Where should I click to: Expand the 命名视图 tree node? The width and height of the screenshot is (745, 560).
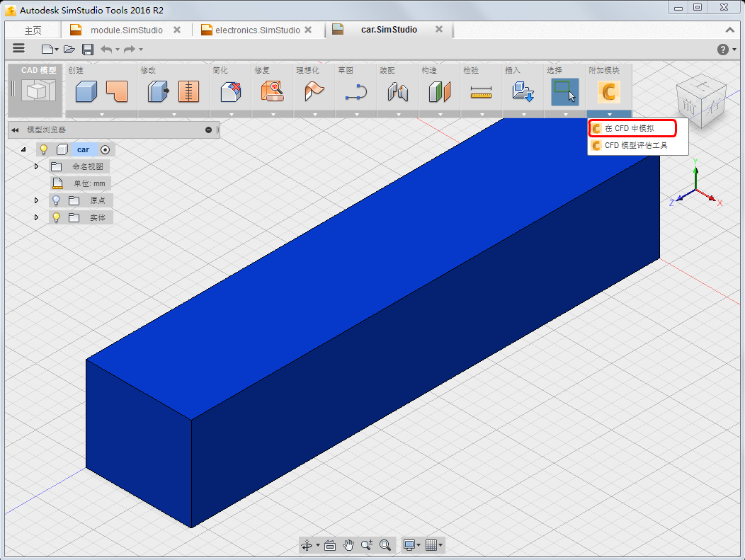(36, 166)
